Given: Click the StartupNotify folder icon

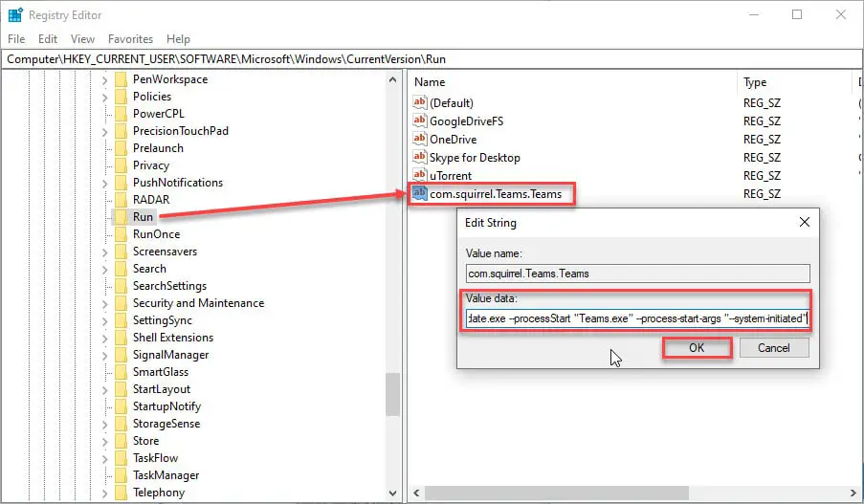Looking at the screenshot, I should 121,406.
